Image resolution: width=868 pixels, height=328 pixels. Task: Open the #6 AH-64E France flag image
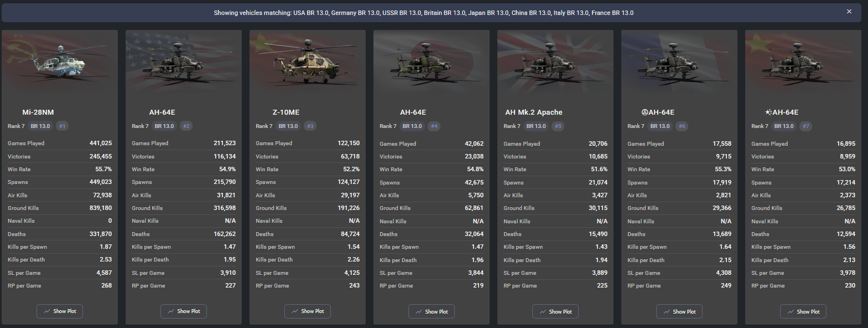679,64
